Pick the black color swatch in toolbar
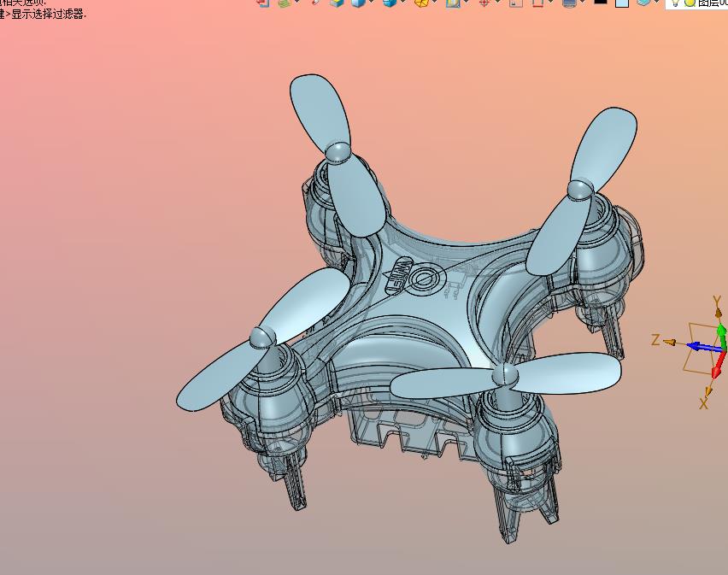This screenshot has width=728, height=575. pos(601,2)
